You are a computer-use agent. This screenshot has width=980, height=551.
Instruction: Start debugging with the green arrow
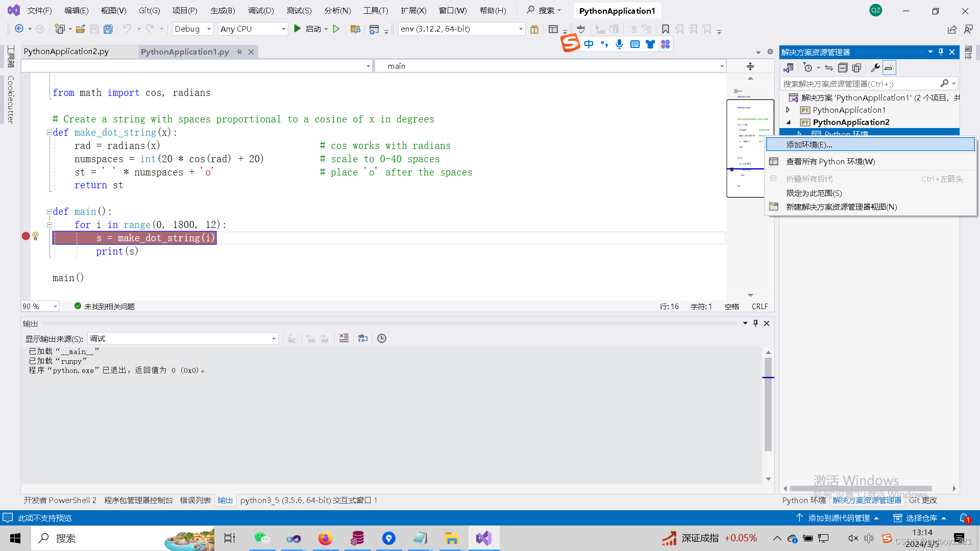click(298, 29)
